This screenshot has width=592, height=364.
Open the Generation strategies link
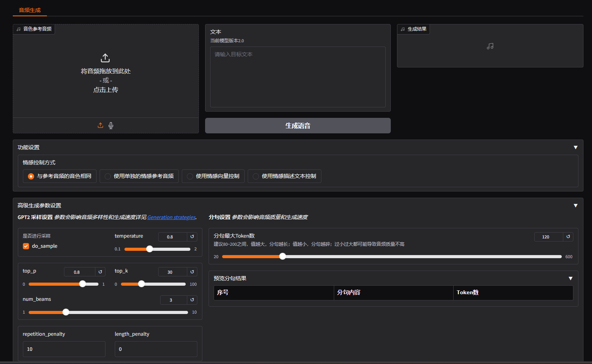tap(171, 217)
